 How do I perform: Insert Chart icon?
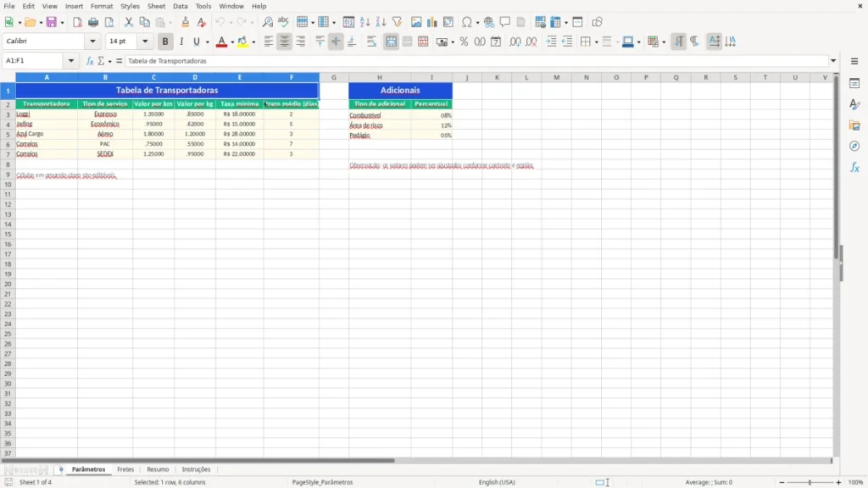431,22
